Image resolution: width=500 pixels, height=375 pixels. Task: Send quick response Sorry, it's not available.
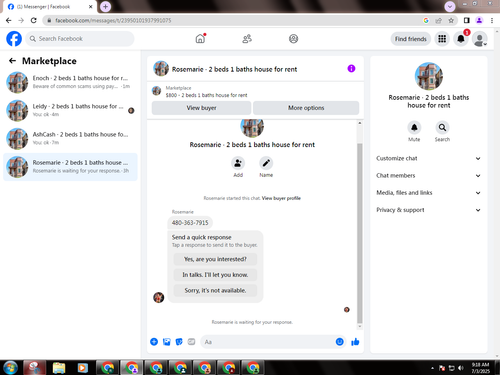pyautogui.click(x=215, y=290)
